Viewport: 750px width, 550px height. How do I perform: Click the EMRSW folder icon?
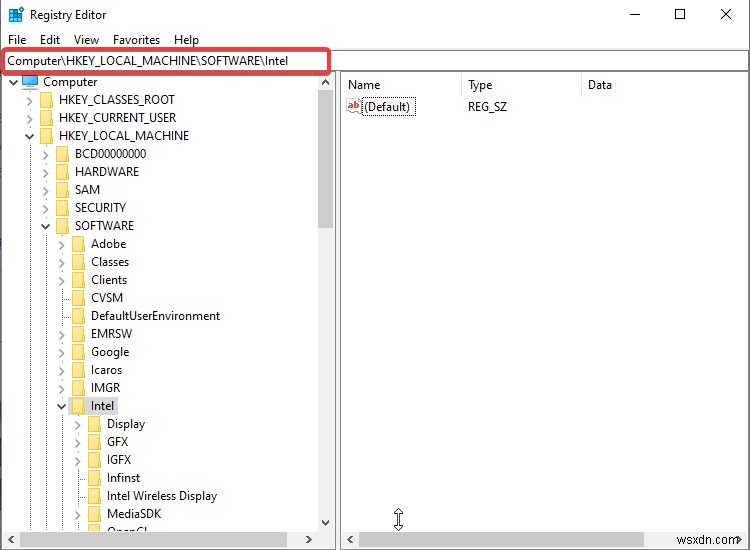pyautogui.click(x=78, y=334)
